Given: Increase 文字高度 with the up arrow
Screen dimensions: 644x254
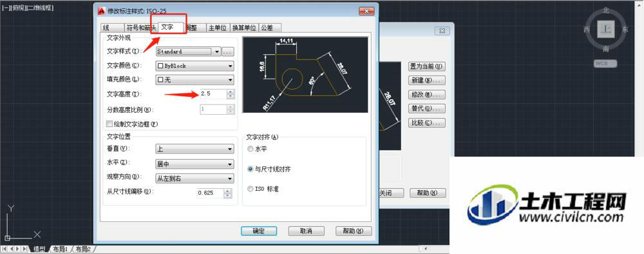Looking at the screenshot, I should [231, 92].
